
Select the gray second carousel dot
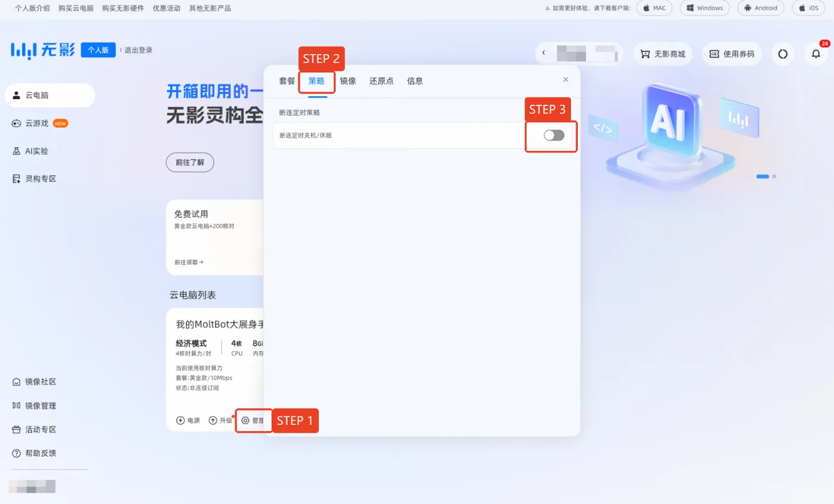pyautogui.click(x=774, y=176)
